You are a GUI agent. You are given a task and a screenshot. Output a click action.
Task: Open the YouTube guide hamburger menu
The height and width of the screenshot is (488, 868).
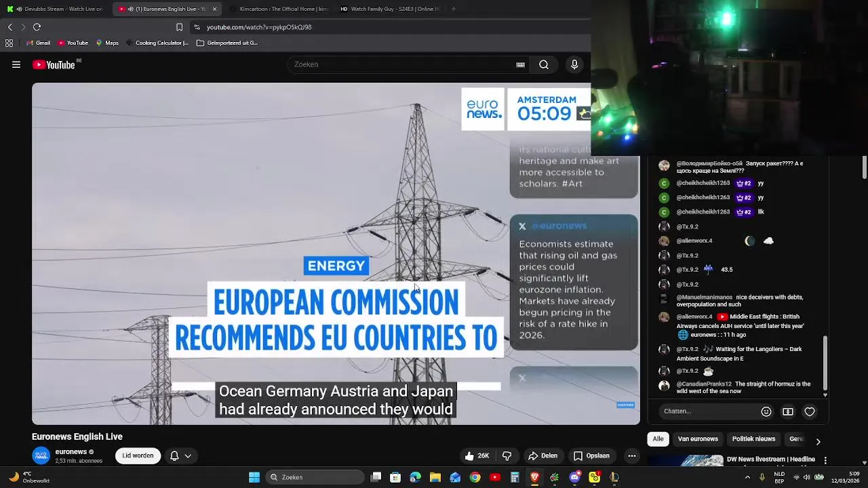[16, 65]
